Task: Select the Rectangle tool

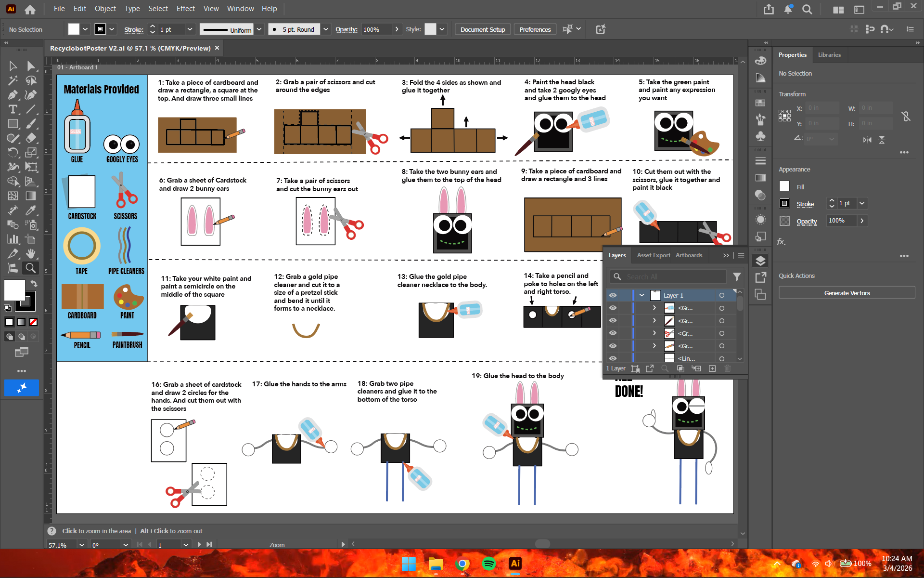Action: 13,124
